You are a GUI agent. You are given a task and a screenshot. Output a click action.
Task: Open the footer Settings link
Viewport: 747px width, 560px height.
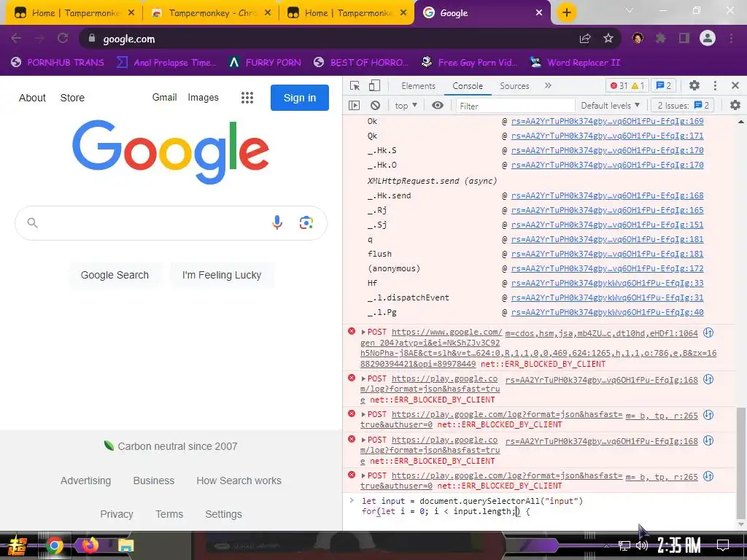223,514
